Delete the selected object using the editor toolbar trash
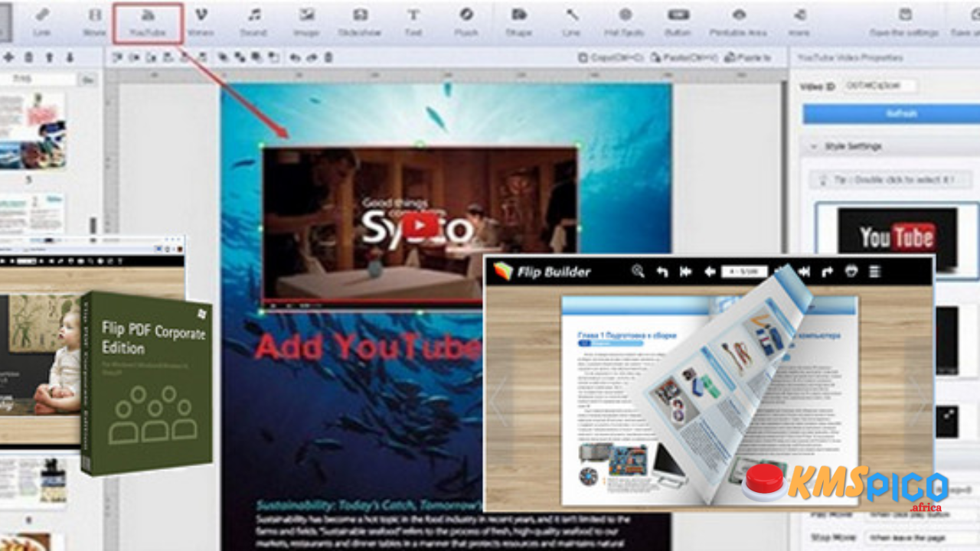Viewport: 980px width, 551px height. (328, 57)
